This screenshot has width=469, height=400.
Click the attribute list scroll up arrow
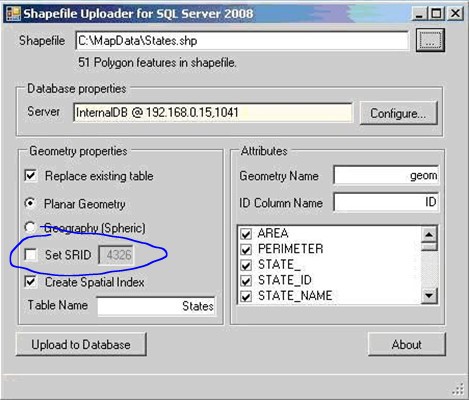tap(429, 234)
